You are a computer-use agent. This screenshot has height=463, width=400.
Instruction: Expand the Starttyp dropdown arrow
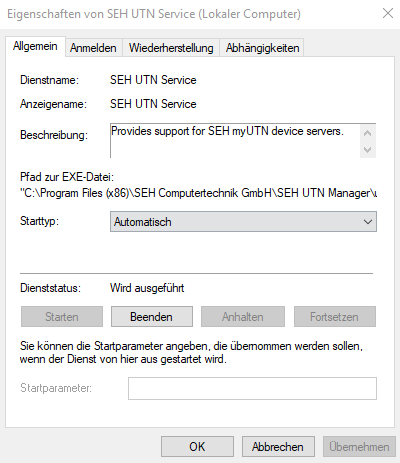(x=368, y=222)
